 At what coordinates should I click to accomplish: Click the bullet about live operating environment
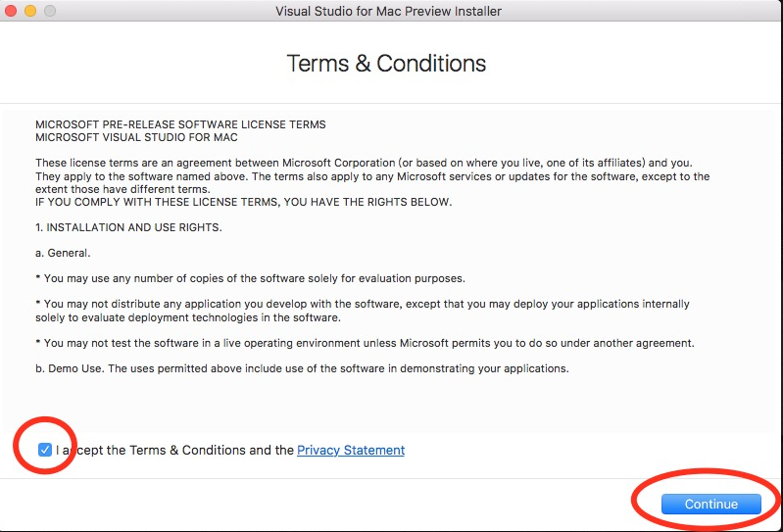click(x=365, y=343)
